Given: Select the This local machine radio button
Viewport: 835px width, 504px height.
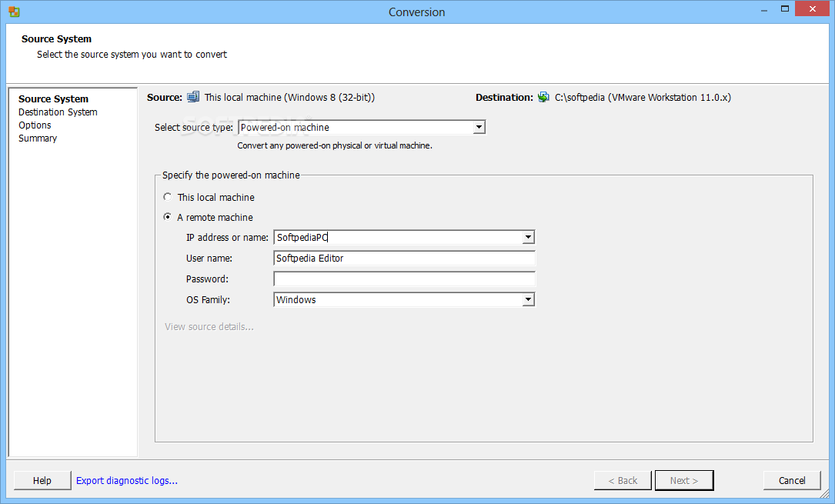Looking at the screenshot, I should pyautogui.click(x=168, y=197).
